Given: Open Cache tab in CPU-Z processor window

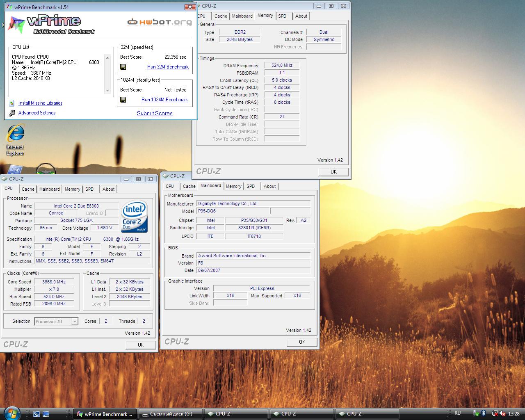Looking at the screenshot, I should 28,189.
